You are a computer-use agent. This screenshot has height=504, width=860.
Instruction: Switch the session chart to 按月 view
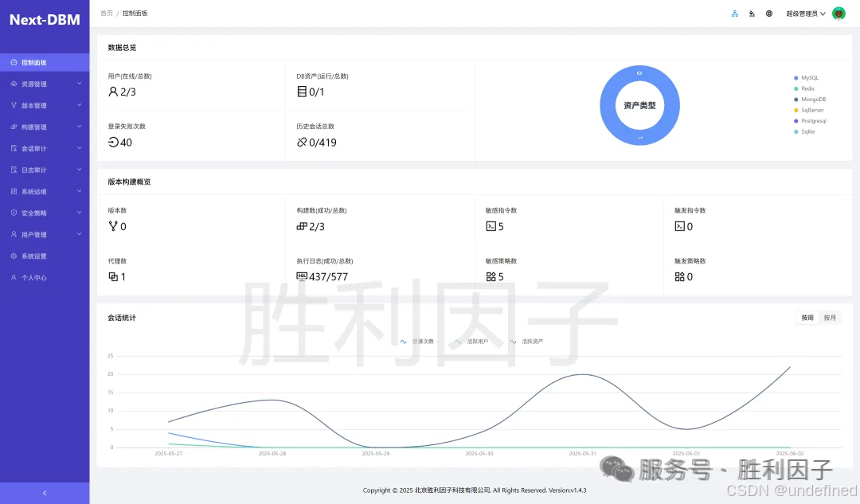pos(831,318)
